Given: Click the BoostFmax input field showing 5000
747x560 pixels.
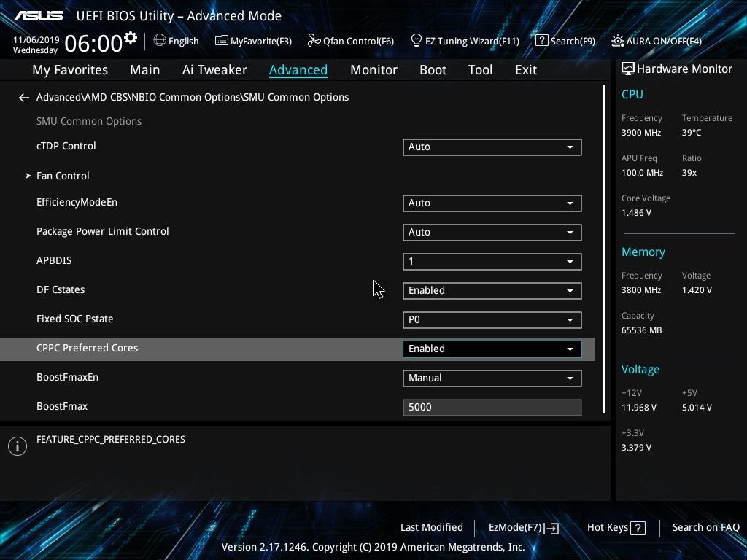Looking at the screenshot, I should coord(492,407).
